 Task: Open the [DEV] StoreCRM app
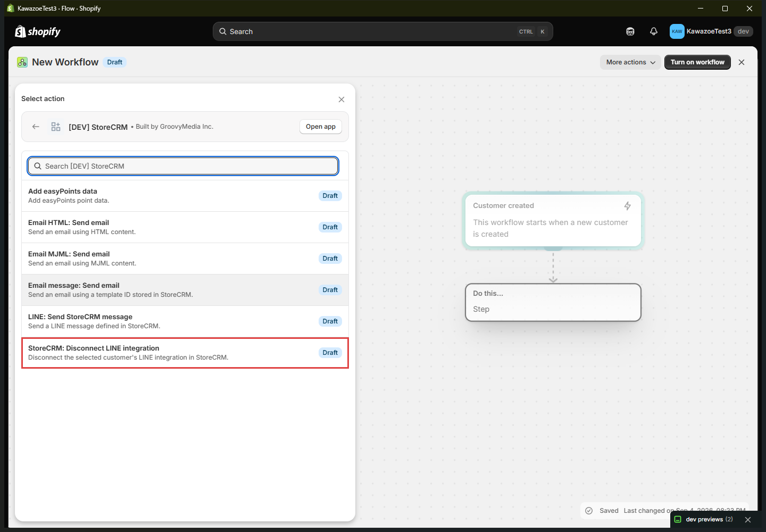tap(321, 127)
